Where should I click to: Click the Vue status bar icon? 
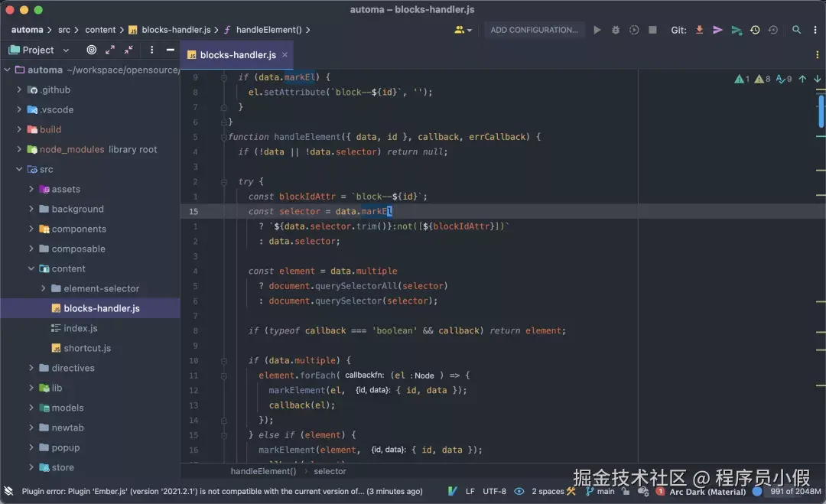pyautogui.click(x=452, y=491)
